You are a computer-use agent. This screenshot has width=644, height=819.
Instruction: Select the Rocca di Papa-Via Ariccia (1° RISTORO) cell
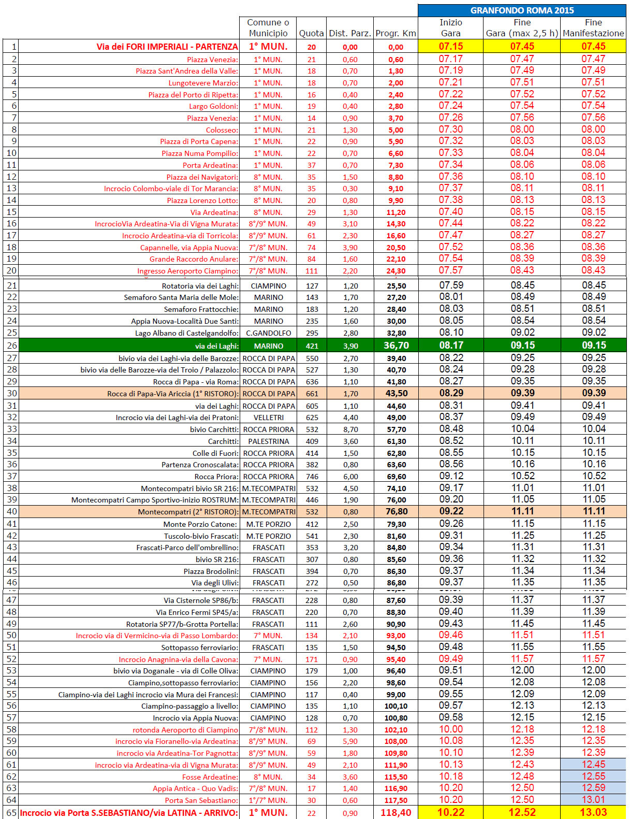point(173,394)
